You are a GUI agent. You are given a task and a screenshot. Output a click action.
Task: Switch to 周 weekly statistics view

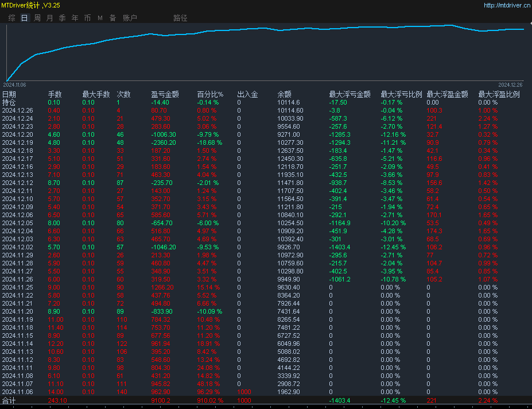36,18
